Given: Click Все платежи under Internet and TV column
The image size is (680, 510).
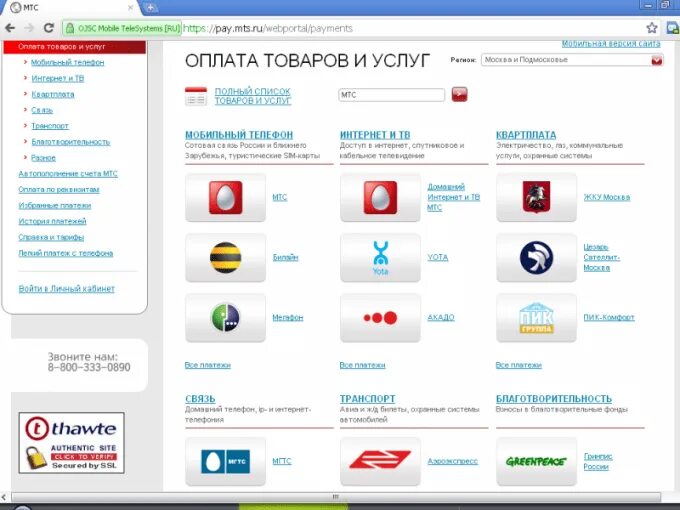Looking at the screenshot, I should (363, 365).
